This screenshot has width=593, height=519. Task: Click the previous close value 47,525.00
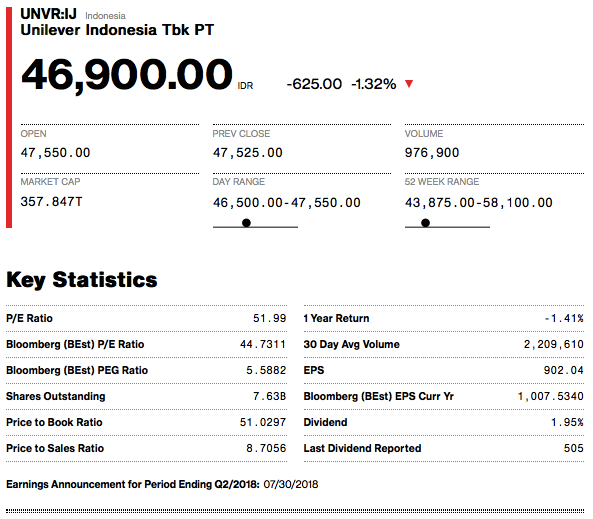point(247,153)
